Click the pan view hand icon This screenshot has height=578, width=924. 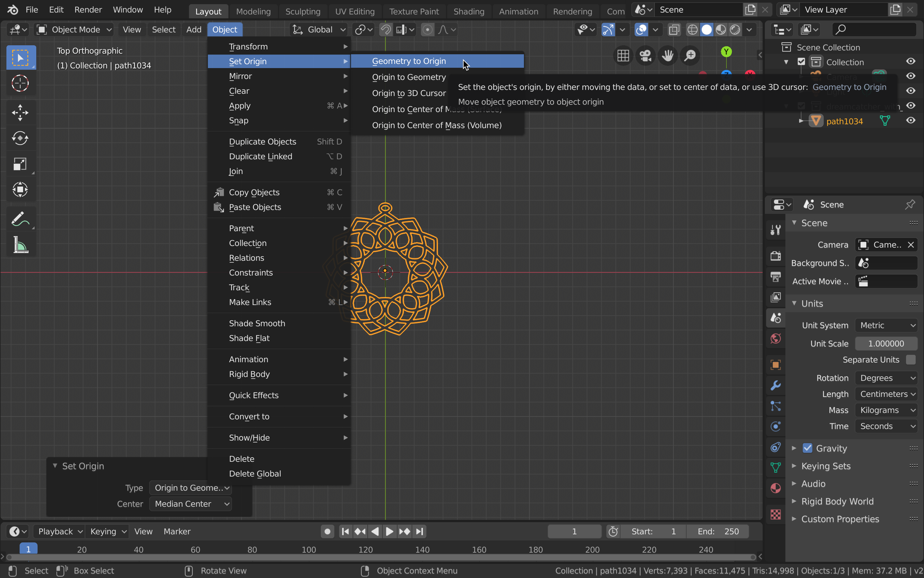click(x=668, y=56)
